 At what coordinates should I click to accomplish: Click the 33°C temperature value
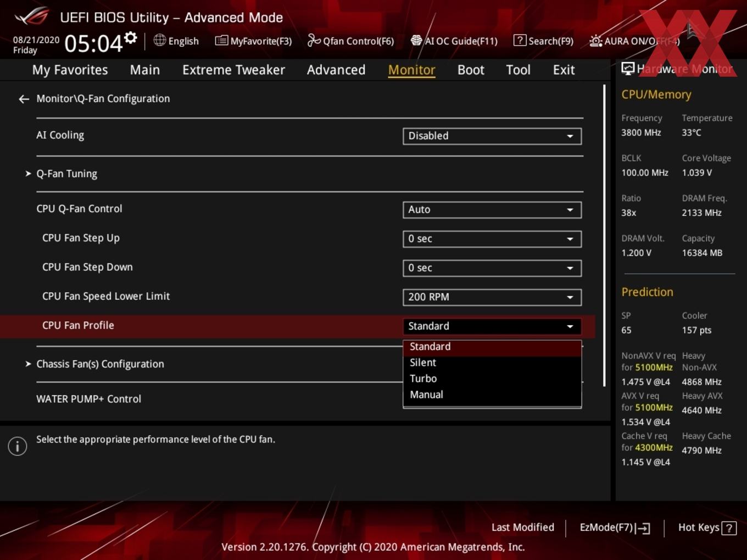692,132
